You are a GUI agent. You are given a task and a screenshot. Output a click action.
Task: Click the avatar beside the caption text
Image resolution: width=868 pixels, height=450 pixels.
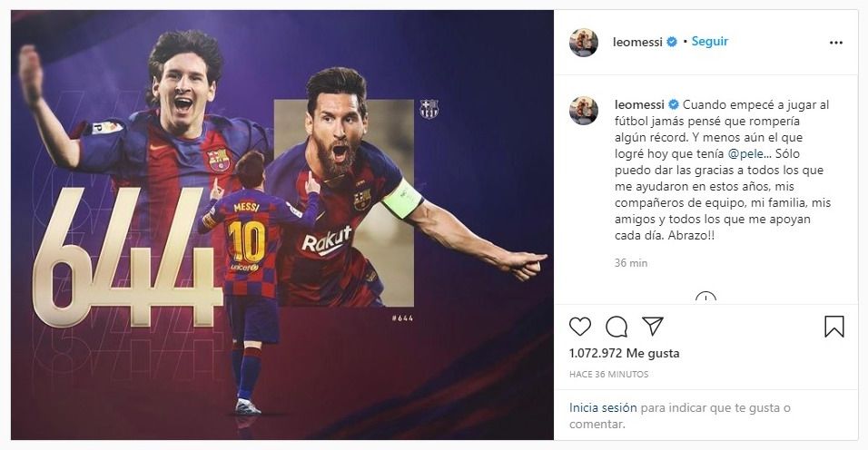(584, 111)
